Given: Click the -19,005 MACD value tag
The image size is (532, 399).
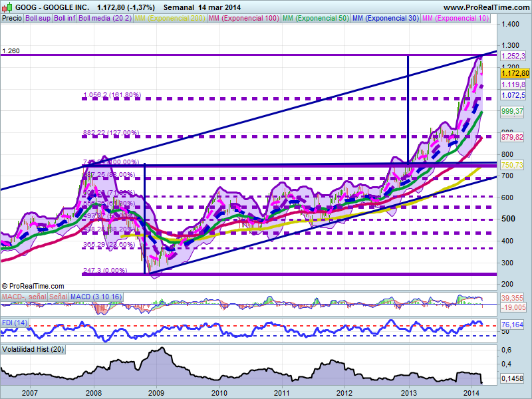Looking at the screenshot, I should pyautogui.click(x=513, y=307).
